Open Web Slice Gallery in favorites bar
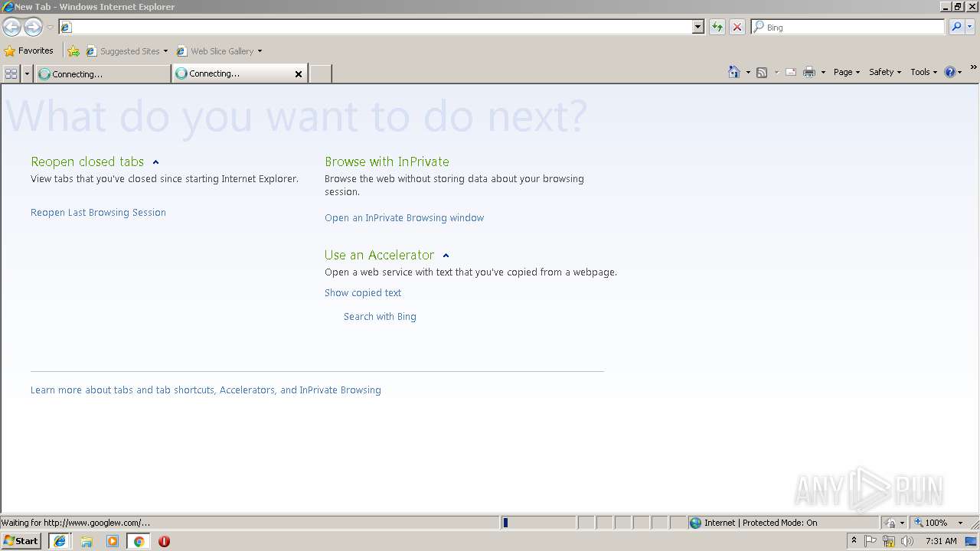The image size is (980, 551). coord(220,51)
